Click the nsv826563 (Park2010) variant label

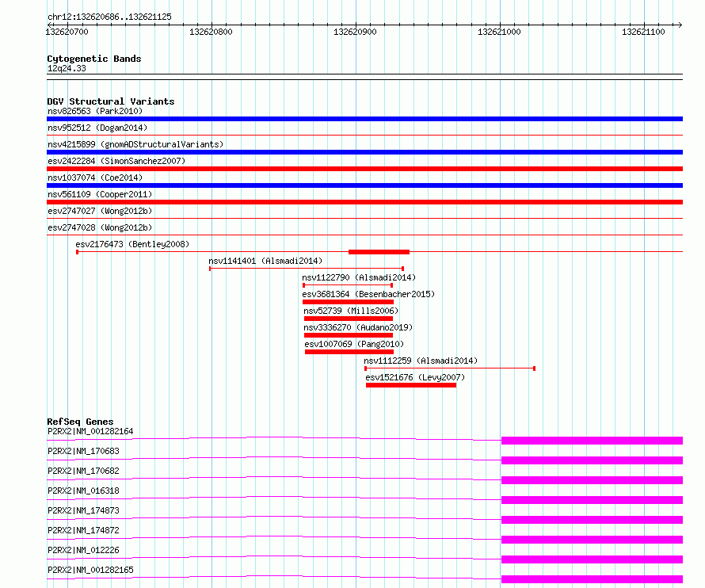[95, 111]
